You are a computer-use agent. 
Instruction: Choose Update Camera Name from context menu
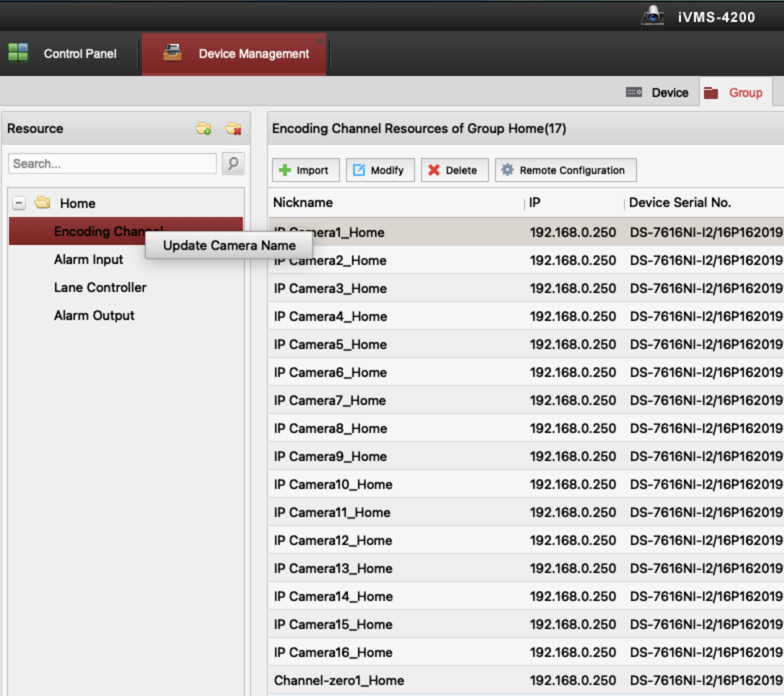229,245
